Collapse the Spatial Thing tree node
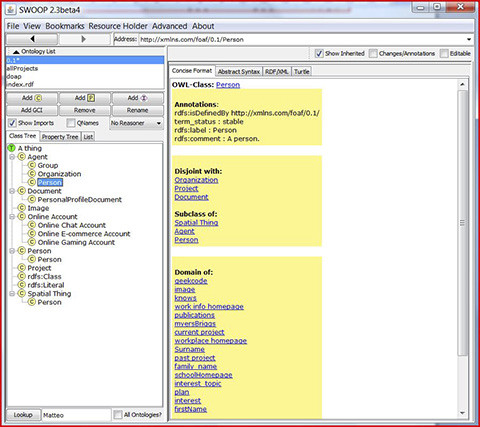This screenshot has width=480, height=427. click(12, 294)
